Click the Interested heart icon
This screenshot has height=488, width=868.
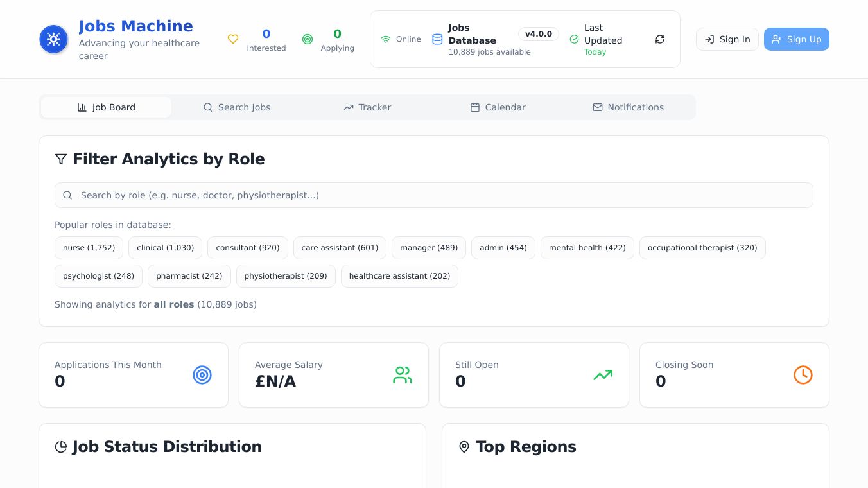pyautogui.click(x=233, y=39)
